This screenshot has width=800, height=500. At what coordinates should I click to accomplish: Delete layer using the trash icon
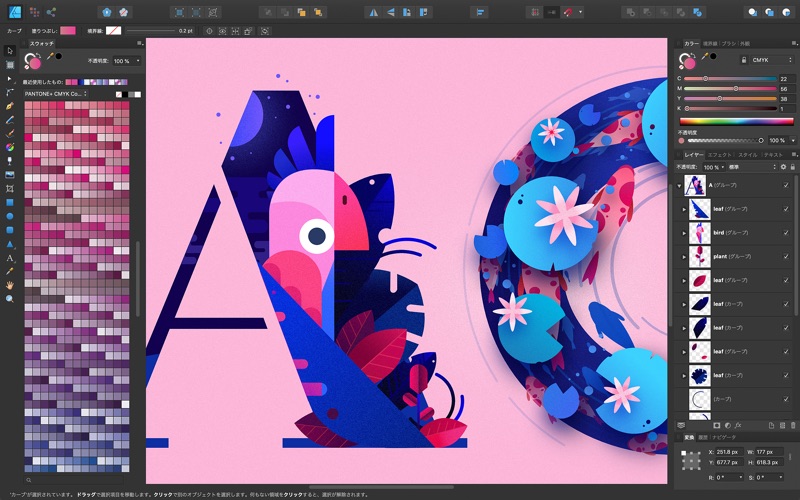coord(793,425)
